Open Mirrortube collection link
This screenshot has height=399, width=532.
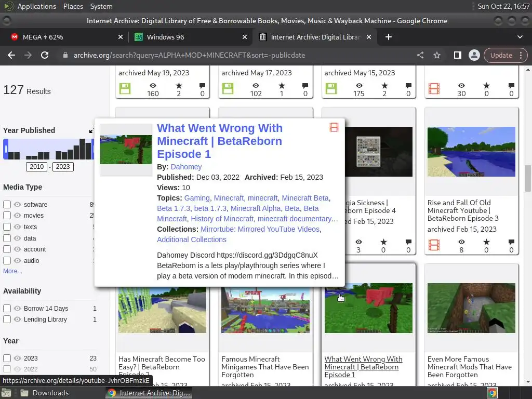tap(260, 229)
